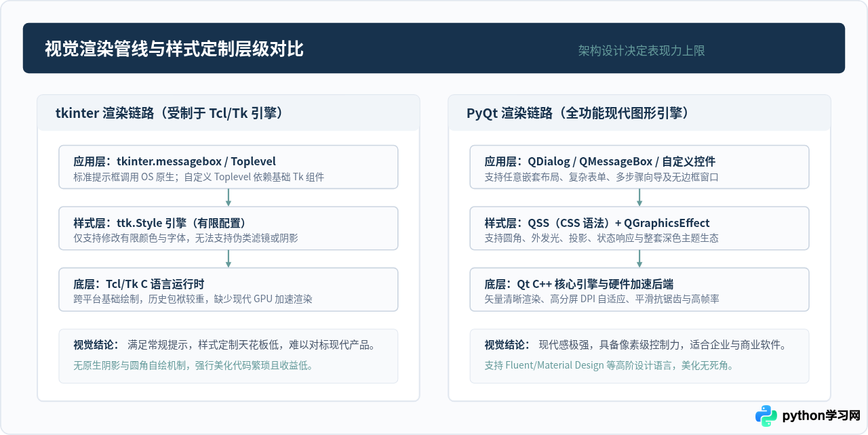Select 应用层：tkinter.messagebox / Toplevel heading
This screenshot has height=435, width=868.
tap(175, 161)
